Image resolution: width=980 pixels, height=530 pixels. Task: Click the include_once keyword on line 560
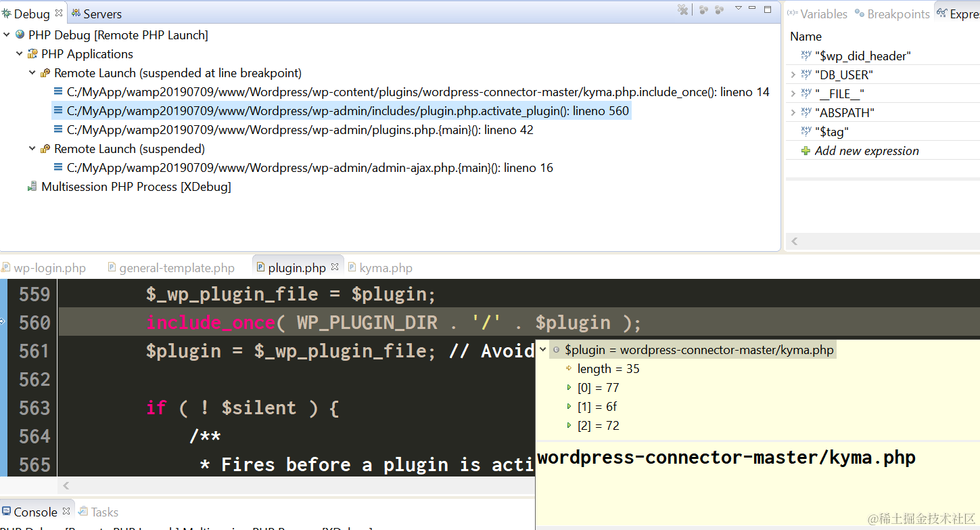coord(210,323)
